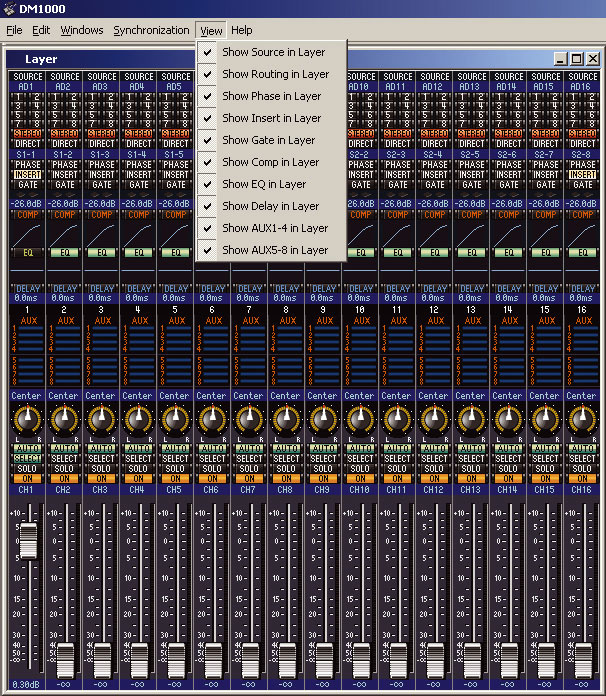Uncheck Show Source in Layer

[271, 52]
